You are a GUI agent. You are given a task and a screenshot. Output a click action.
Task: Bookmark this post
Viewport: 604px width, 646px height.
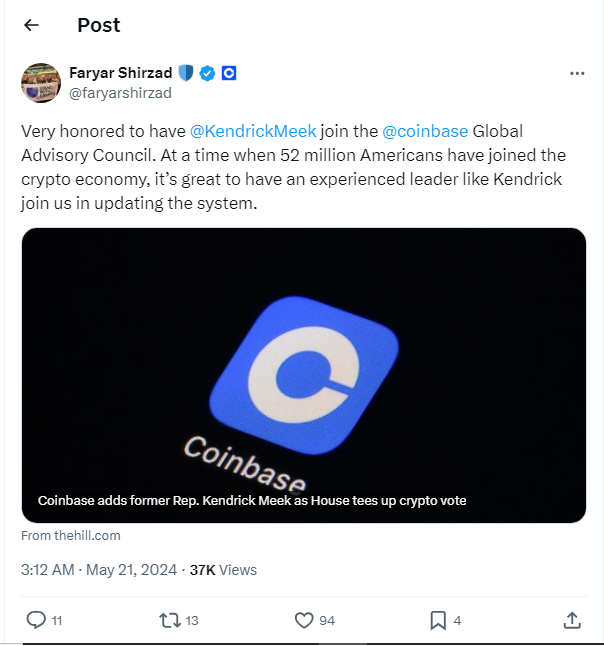click(437, 620)
